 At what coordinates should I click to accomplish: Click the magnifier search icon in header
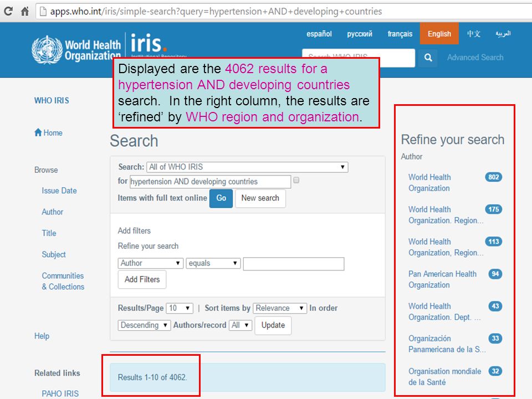point(428,58)
